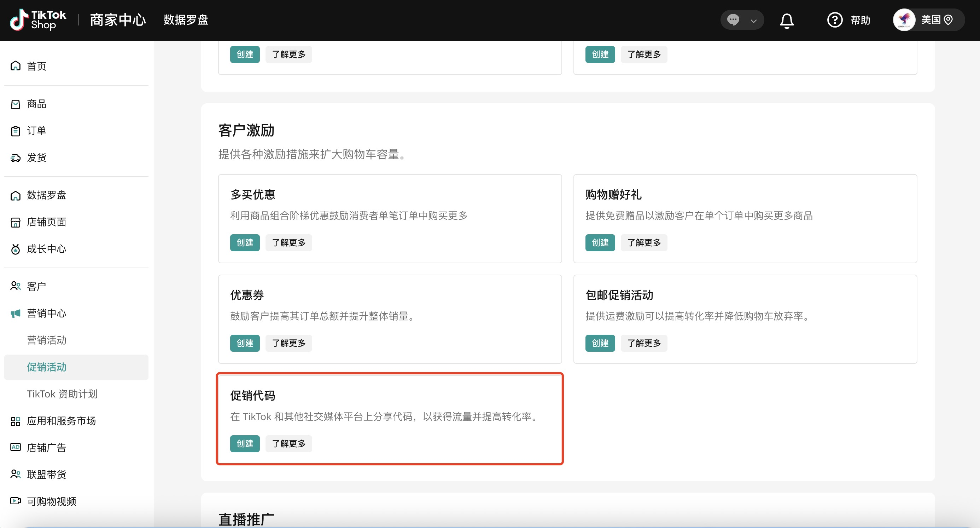Click the TikTok Shop logo
The image size is (980, 528).
38,20
